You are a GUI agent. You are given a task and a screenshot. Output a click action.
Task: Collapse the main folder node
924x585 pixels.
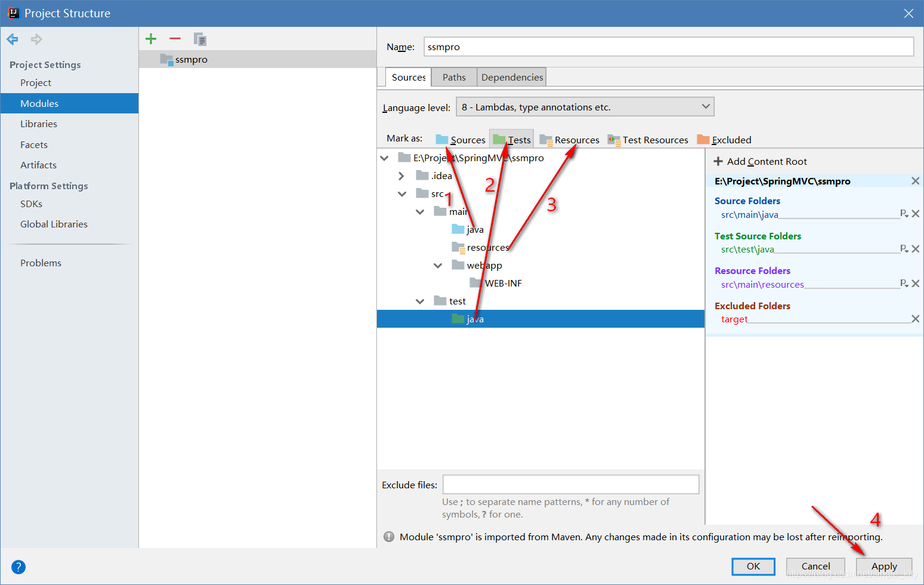(421, 211)
